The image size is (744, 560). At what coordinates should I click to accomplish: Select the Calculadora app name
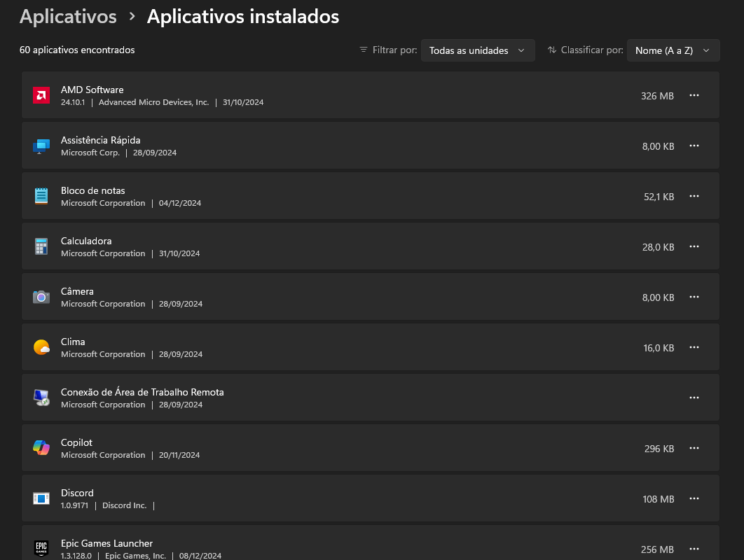86,241
